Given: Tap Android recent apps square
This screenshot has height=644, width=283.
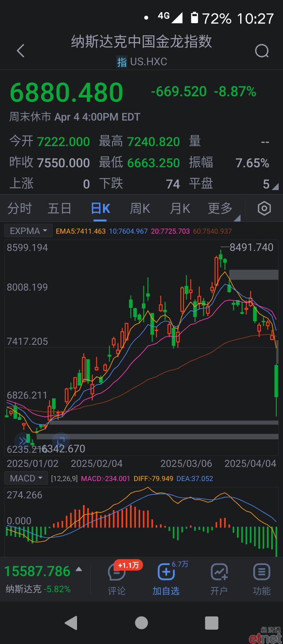Looking at the screenshot, I should click(x=211, y=623).
